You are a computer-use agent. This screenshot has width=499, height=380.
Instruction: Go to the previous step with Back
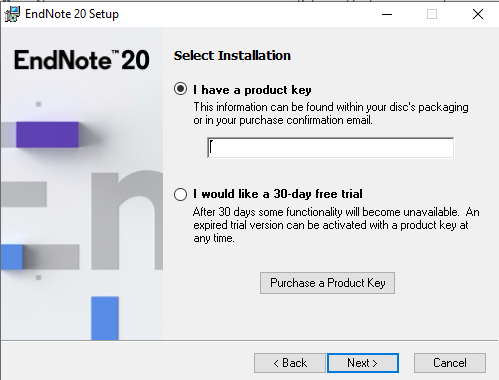tap(290, 363)
